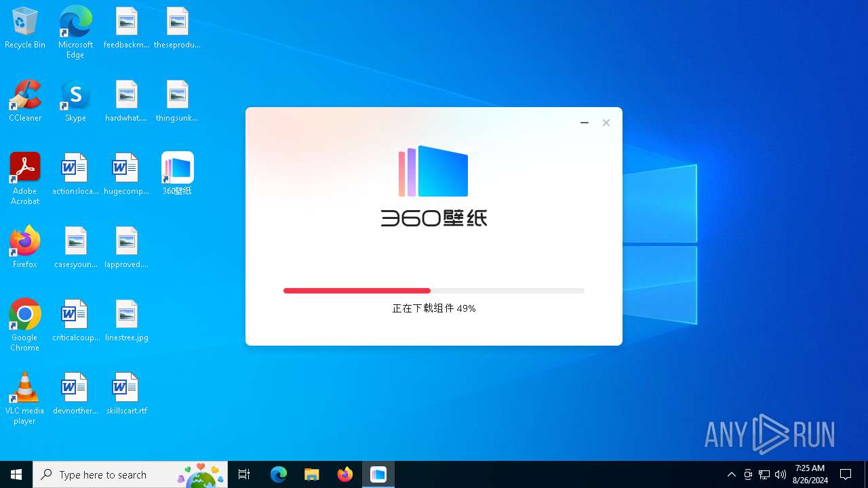Select the theseprodu... image file
Image resolution: width=868 pixels, height=488 pixels.
coord(177,28)
